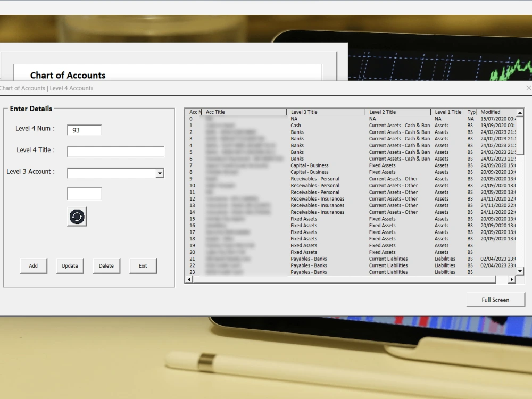Click the Exit button
The width and height of the screenshot is (532, 399).
pos(143,265)
